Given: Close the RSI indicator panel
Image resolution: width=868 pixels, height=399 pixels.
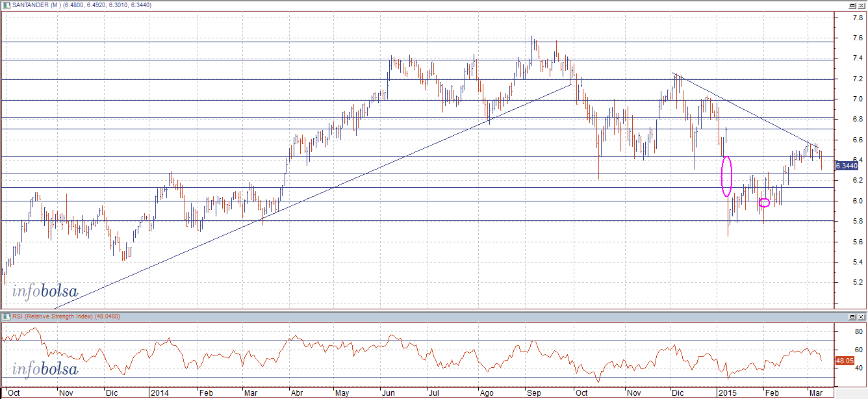Looking at the screenshot, I should click(x=862, y=316).
